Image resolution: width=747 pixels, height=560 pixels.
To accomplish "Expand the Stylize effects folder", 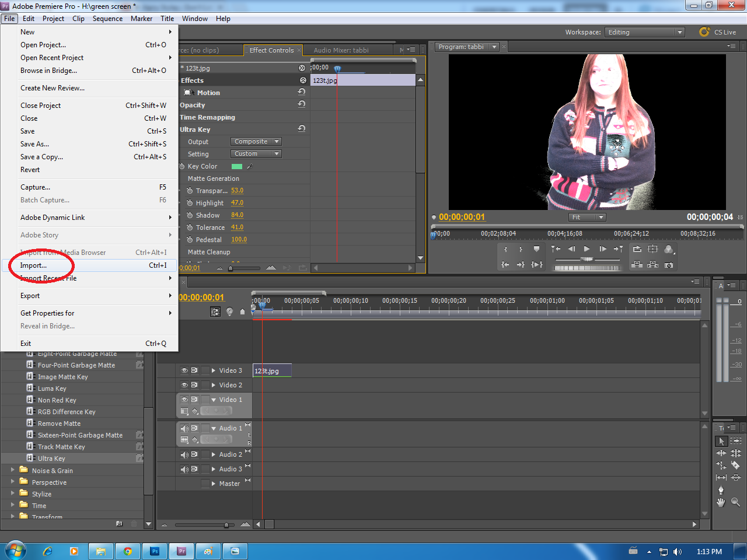I will click(13, 493).
